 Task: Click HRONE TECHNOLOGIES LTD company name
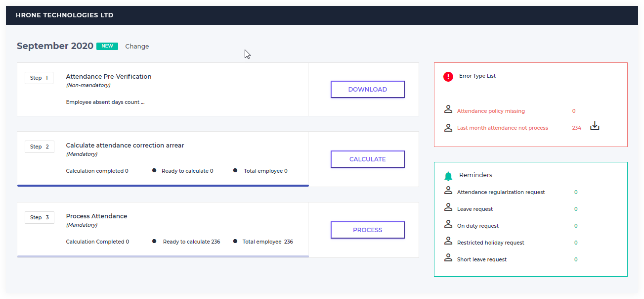pos(65,15)
